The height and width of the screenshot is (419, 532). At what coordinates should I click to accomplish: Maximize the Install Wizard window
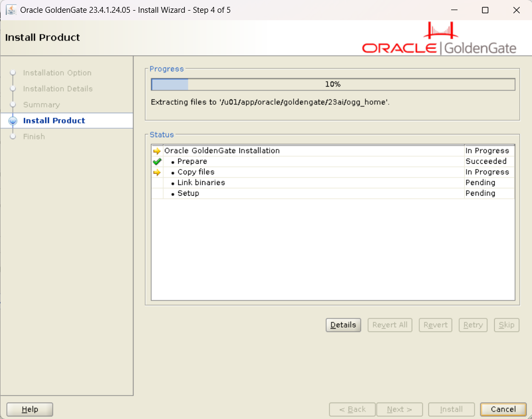[x=485, y=10]
